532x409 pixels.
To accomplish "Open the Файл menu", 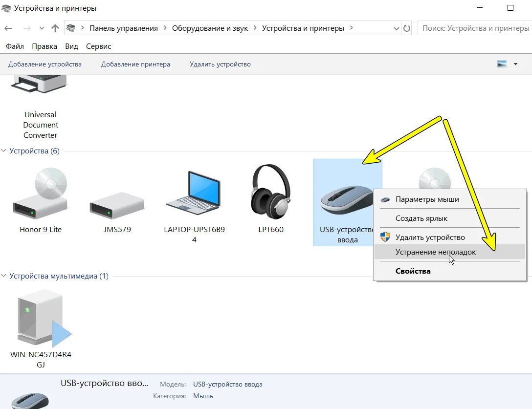I will coord(15,46).
